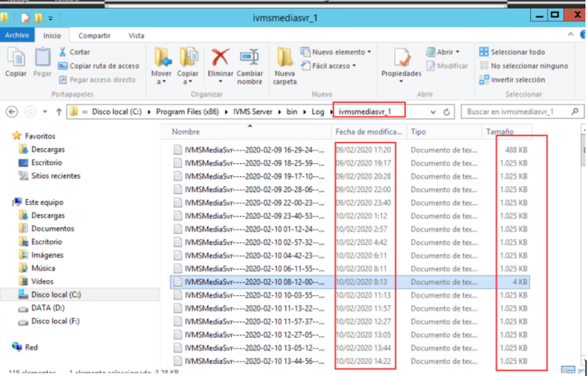
Task: Open Descargas under Favoritos
Action: [42, 150]
